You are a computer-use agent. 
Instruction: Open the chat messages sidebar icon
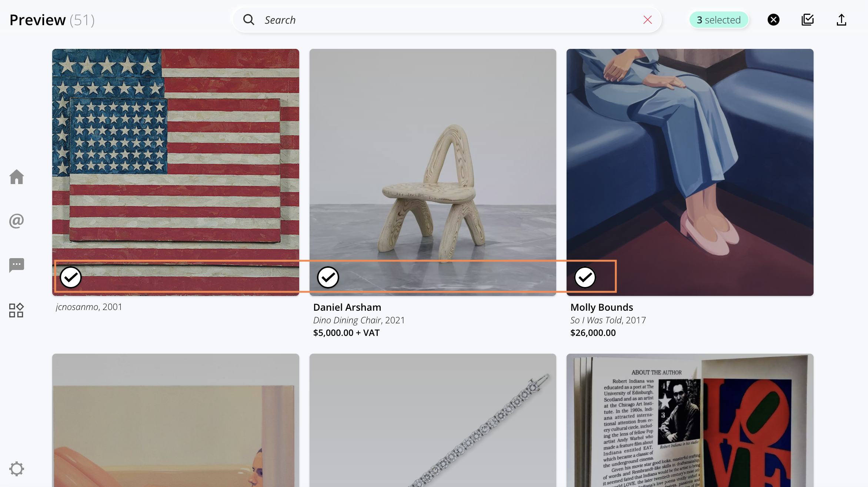[x=17, y=265]
